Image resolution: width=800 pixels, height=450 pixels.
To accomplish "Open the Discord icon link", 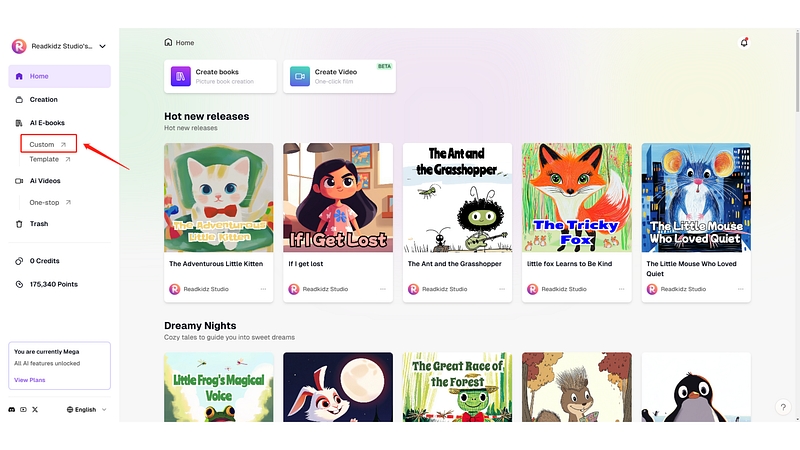I will [12, 410].
